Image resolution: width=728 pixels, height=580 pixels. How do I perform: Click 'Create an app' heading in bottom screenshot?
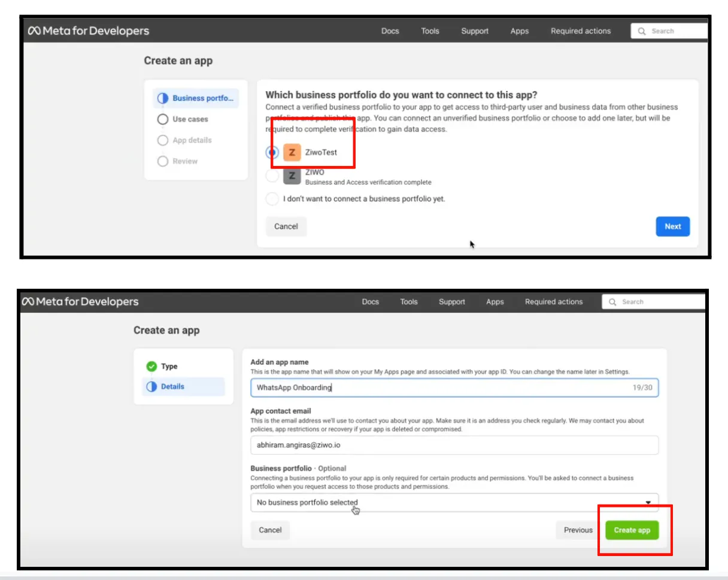point(166,330)
